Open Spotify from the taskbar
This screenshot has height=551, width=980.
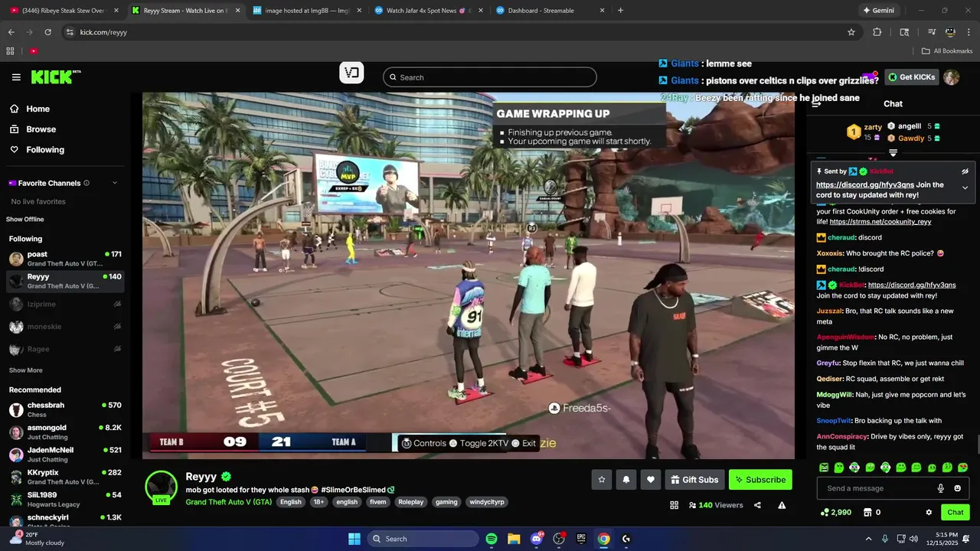pos(492,539)
